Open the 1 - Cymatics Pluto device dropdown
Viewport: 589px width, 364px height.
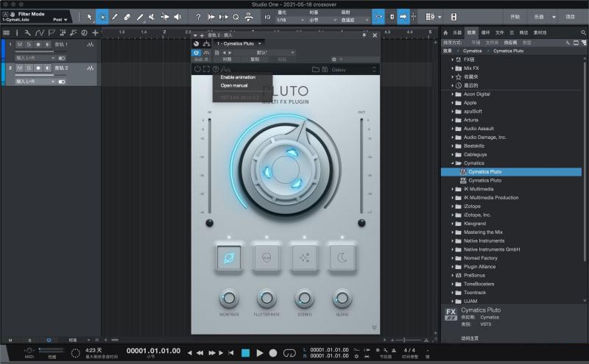[x=239, y=43]
